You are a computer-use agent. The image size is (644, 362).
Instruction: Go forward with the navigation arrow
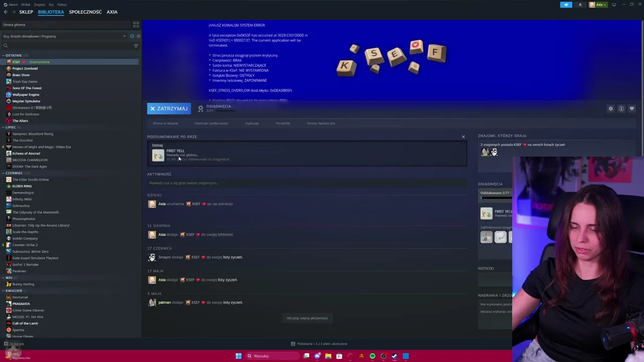tap(14, 12)
